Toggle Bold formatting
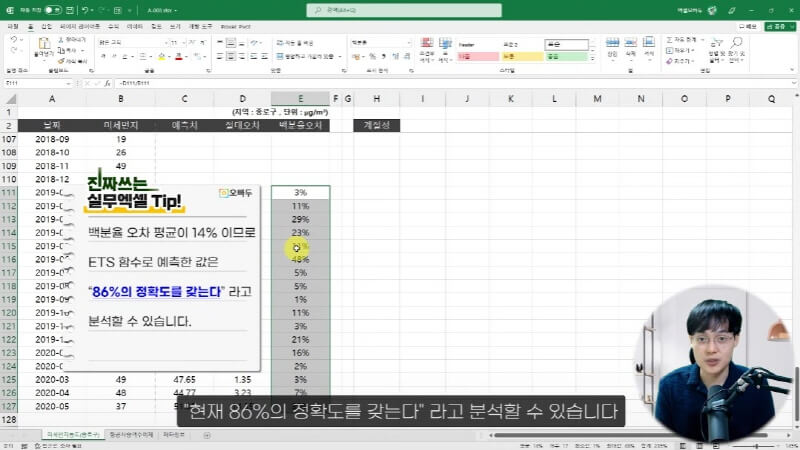800x450 pixels. (103, 56)
